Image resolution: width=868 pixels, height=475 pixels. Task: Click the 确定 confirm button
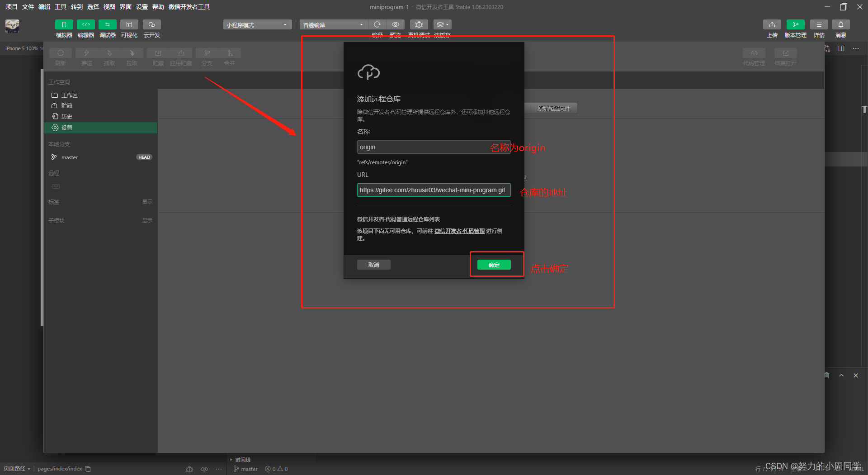(x=494, y=265)
